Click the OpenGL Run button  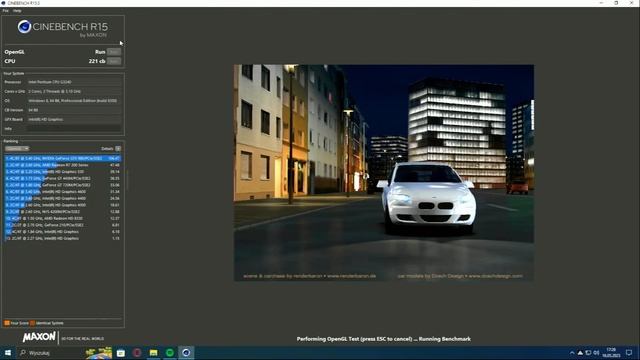tap(114, 52)
